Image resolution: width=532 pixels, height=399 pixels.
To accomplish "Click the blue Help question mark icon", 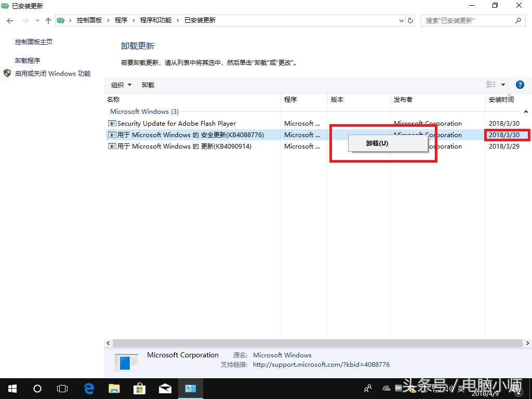I will tap(520, 84).
